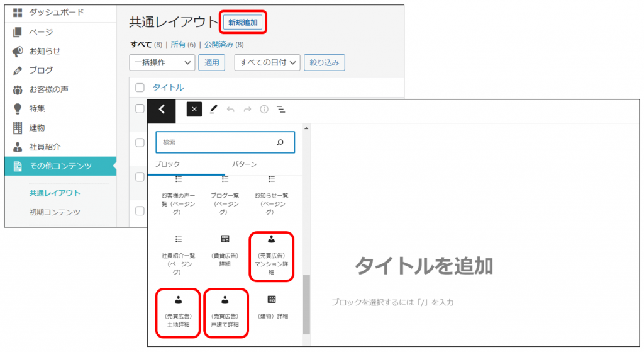Click the 新規追加 button

tap(243, 23)
